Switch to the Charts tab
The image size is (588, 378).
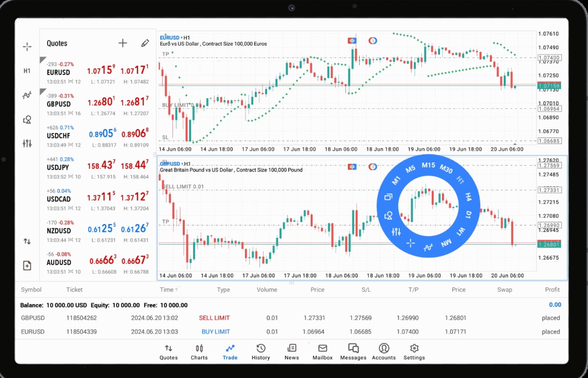pyautogui.click(x=199, y=352)
